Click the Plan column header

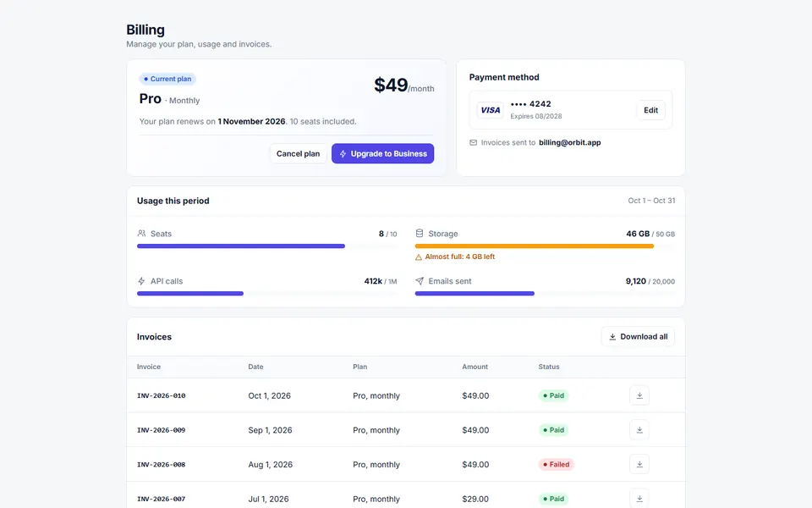pos(360,367)
